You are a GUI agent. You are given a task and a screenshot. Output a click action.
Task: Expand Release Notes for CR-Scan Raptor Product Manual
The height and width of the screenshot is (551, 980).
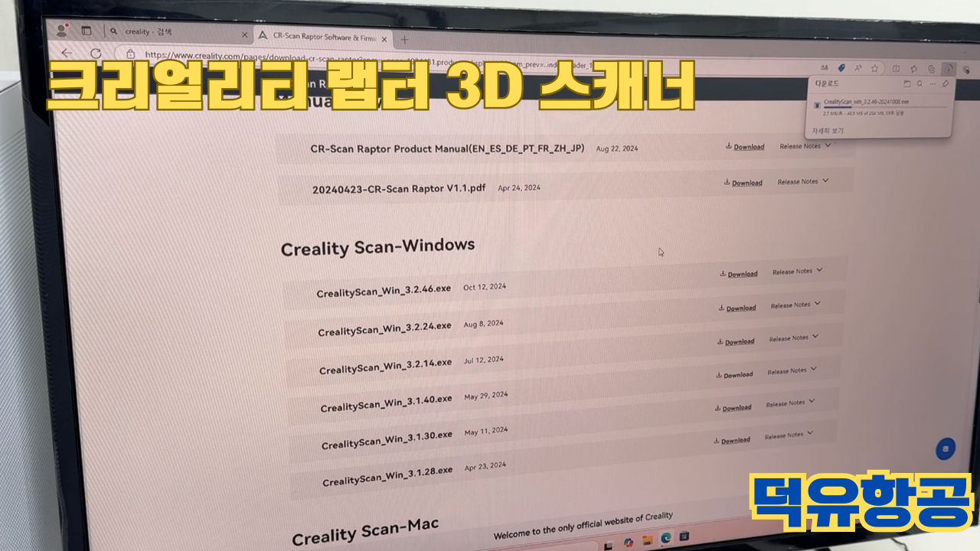[805, 145]
